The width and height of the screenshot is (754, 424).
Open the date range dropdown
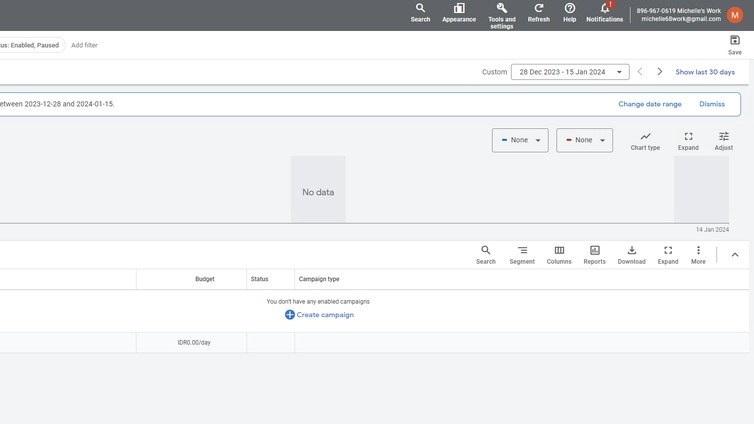[570, 72]
